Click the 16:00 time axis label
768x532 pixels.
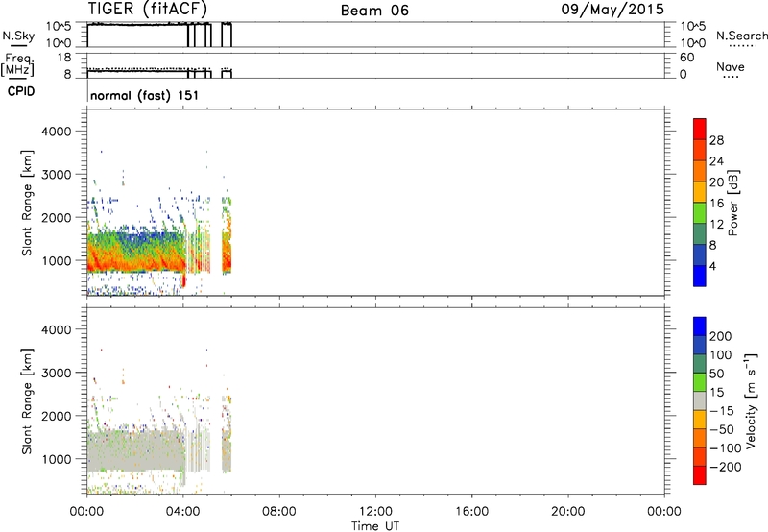point(471,512)
